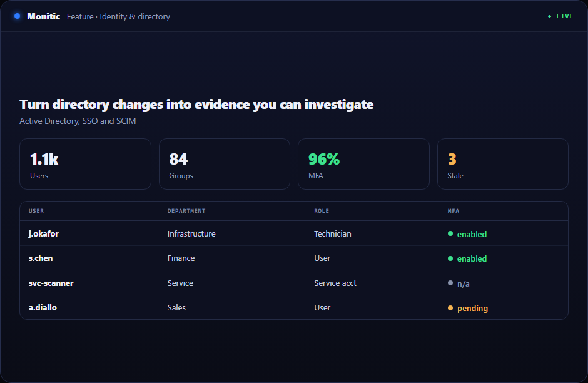
Task: Click the LIVE status indicator
Action: tap(560, 16)
